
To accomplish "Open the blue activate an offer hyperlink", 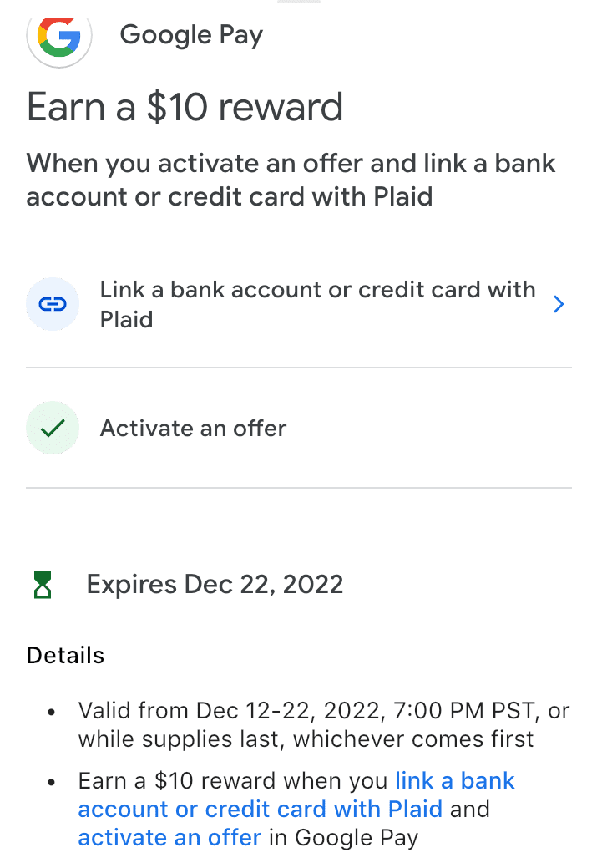I will [x=169, y=837].
